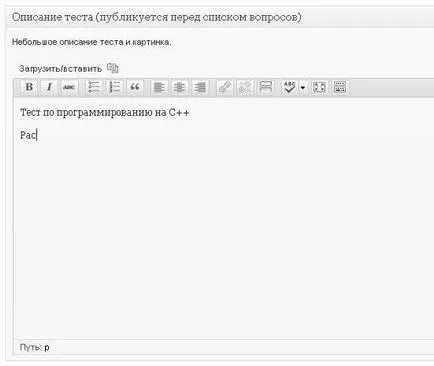Image resolution: width=434 pixels, height=366 pixels.
Task: Toggle bold formatting button
Action: (x=29, y=87)
